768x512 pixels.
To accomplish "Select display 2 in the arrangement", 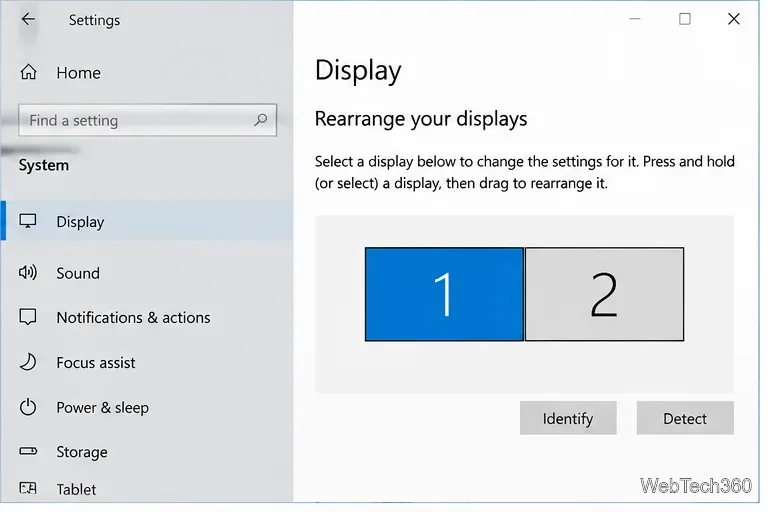I will click(604, 294).
